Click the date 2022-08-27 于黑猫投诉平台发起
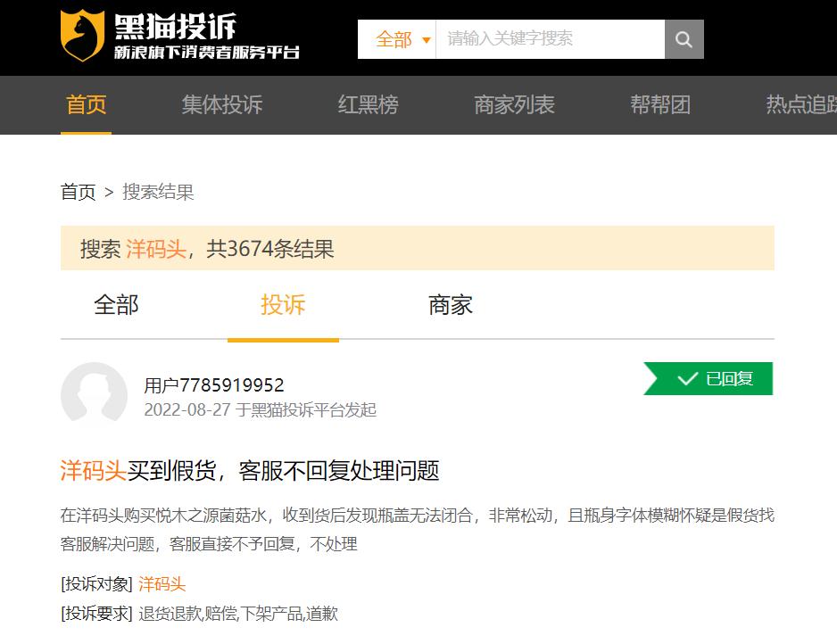Image resolution: width=837 pixels, height=644 pixels. pos(261,409)
